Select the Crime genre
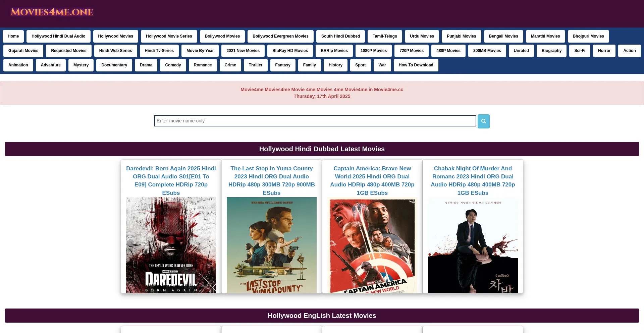 pyautogui.click(x=230, y=65)
